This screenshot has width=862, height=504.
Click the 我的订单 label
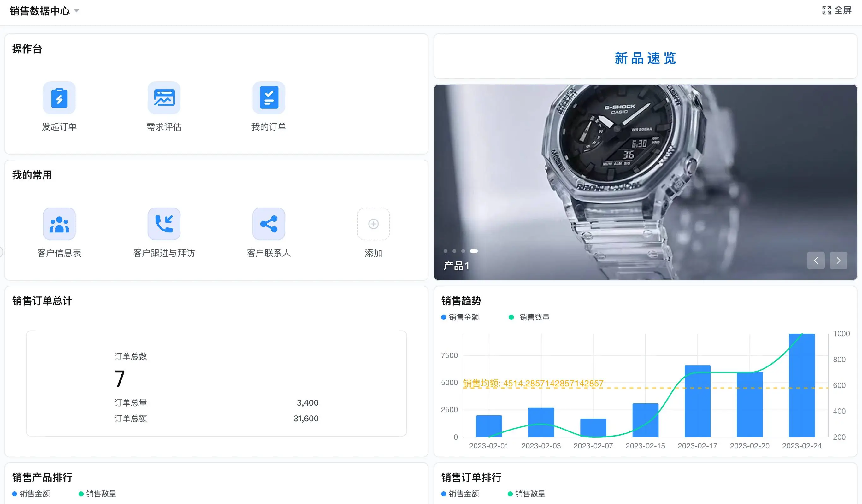pos(269,127)
